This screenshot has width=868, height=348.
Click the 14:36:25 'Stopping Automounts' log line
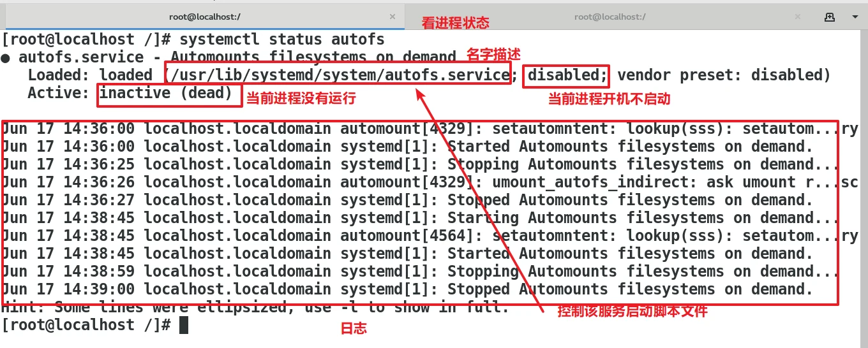[421, 164]
